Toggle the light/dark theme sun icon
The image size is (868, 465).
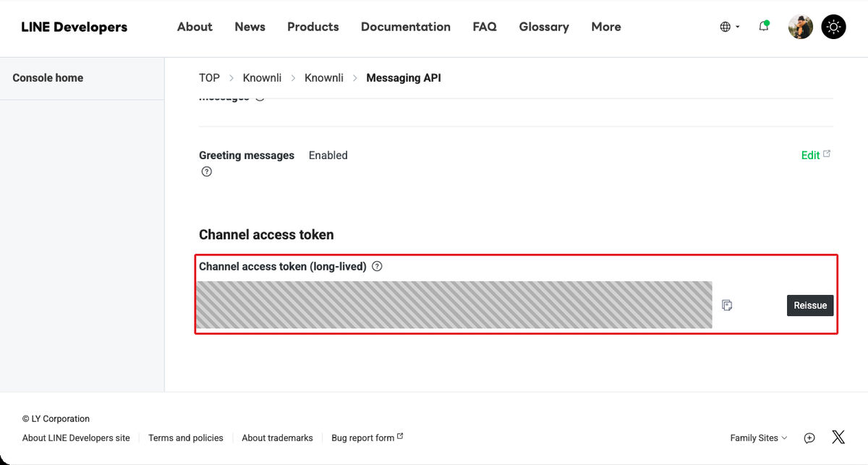click(x=834, y=27)
